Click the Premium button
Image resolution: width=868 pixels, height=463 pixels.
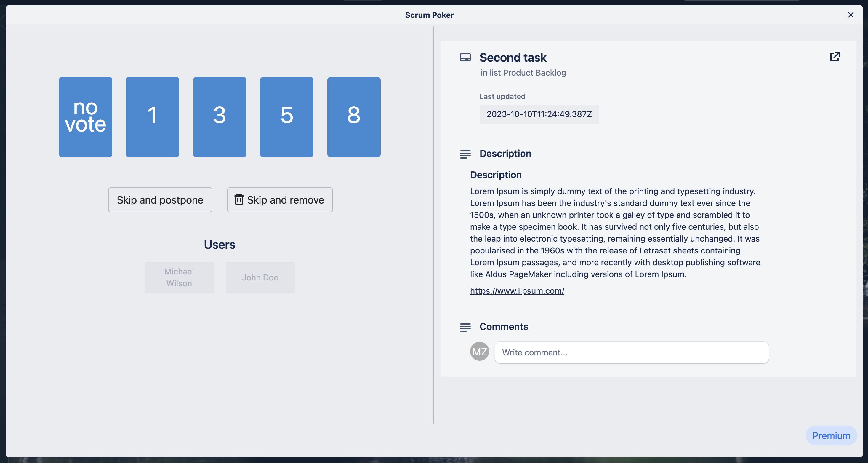point(831,435)
